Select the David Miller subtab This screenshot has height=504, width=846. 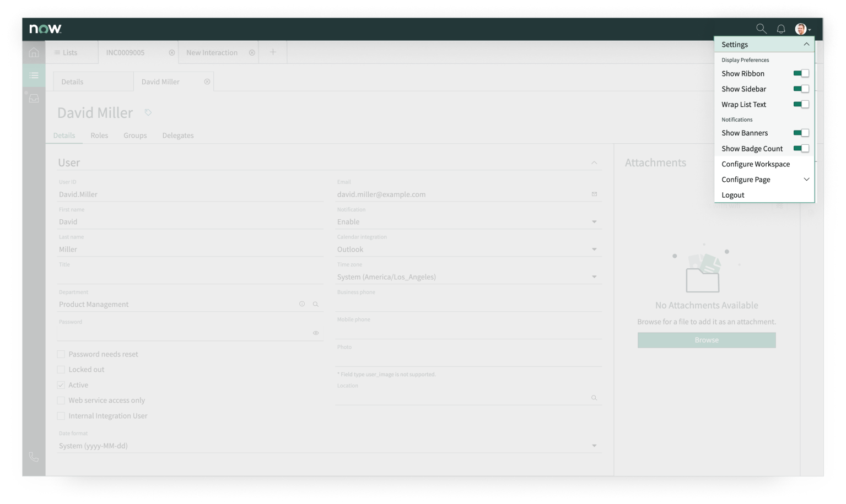[173, 82]
